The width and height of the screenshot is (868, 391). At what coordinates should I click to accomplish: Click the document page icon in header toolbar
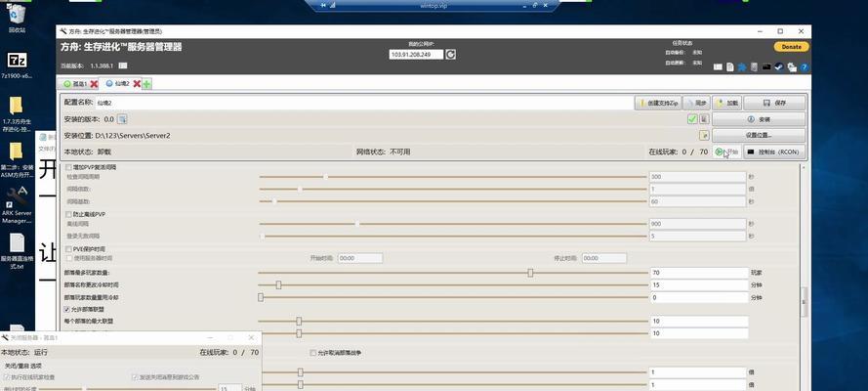(x=730, y=67)
